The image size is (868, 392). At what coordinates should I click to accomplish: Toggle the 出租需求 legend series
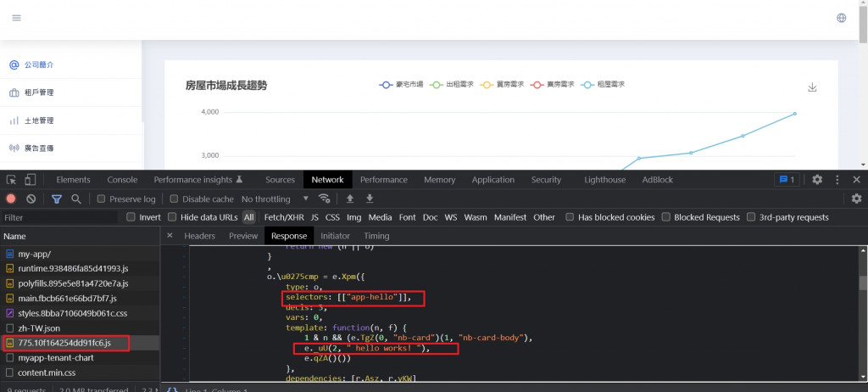coord(452,84)
